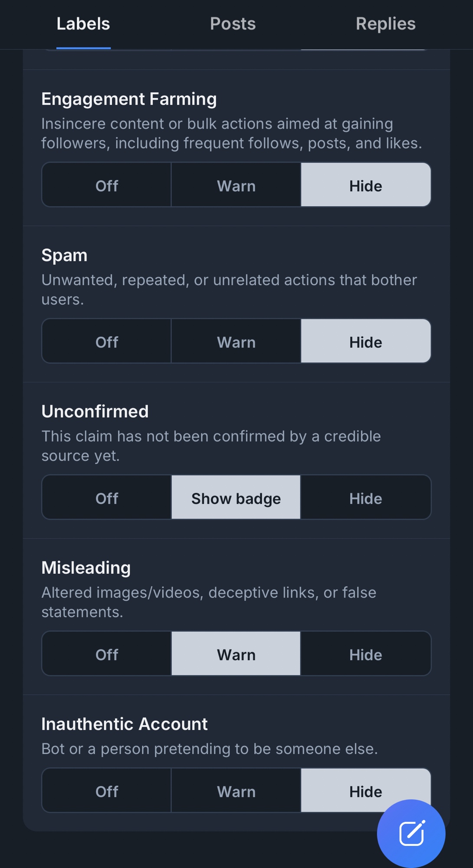473x868 pixels.
Task: Switch to the Labels tab
Action: tap(83, 24)
